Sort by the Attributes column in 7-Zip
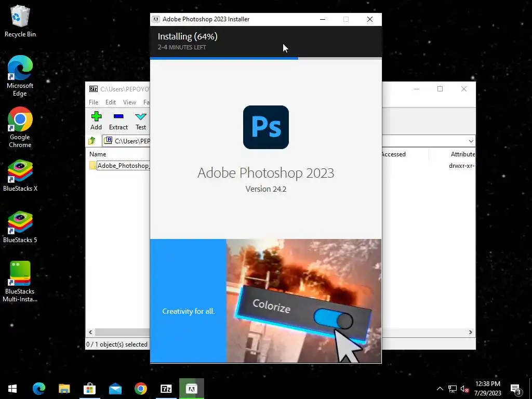Viewport: 532px width, 399px height. point(462,154)
